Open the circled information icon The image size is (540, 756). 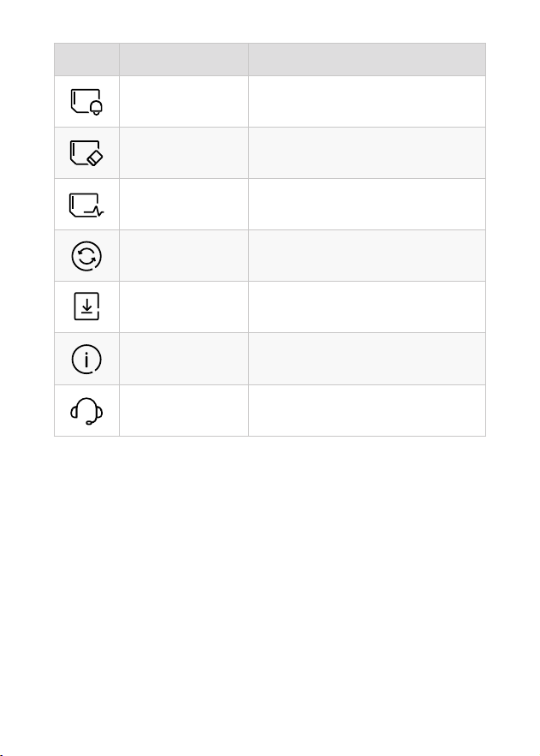click(x=86, y=360)
